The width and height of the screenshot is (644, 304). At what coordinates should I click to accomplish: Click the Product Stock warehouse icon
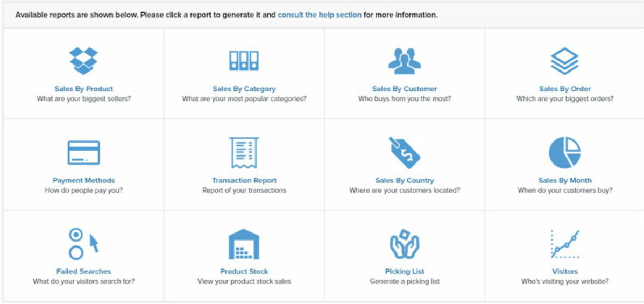[244, 244]
